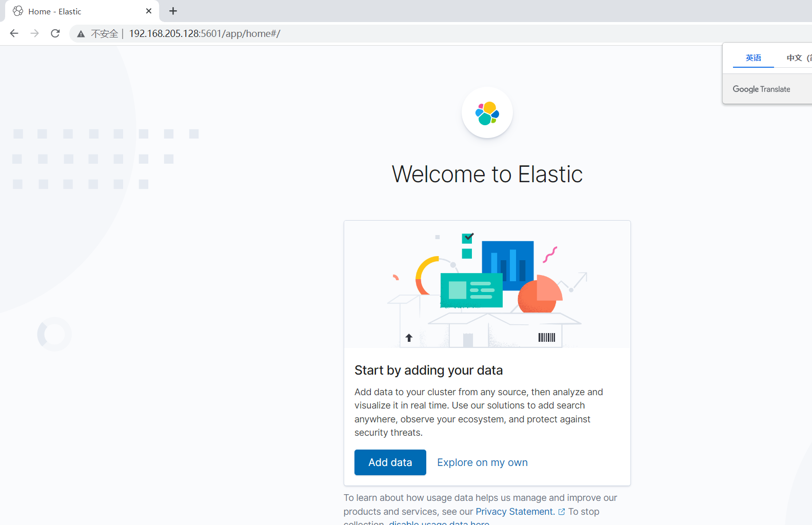Click Start by adding your data heading
Image resolution: width=812 pixels, height=525 pixels.
(429, 370)
